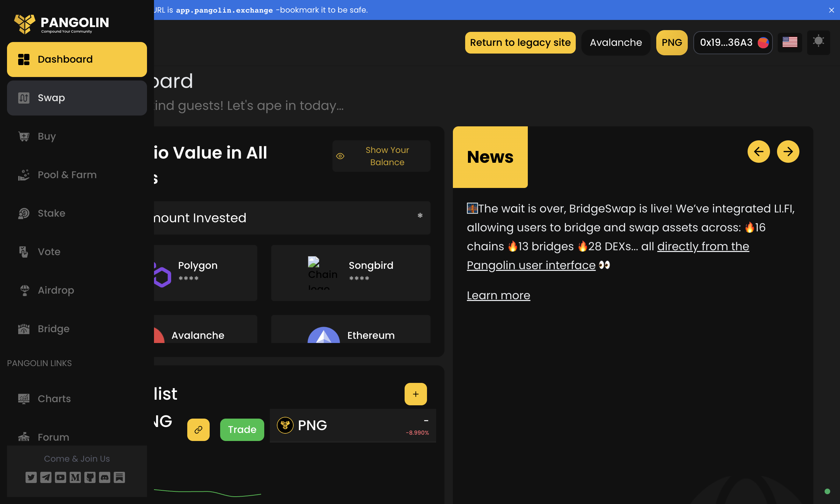Click the PNG token button
This screenshot has width=840, height=504.
672,43
